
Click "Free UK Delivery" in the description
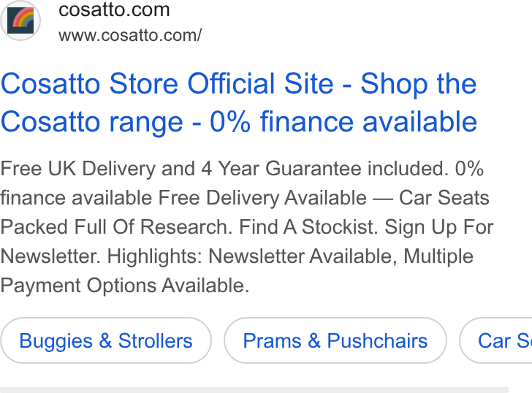78,169
